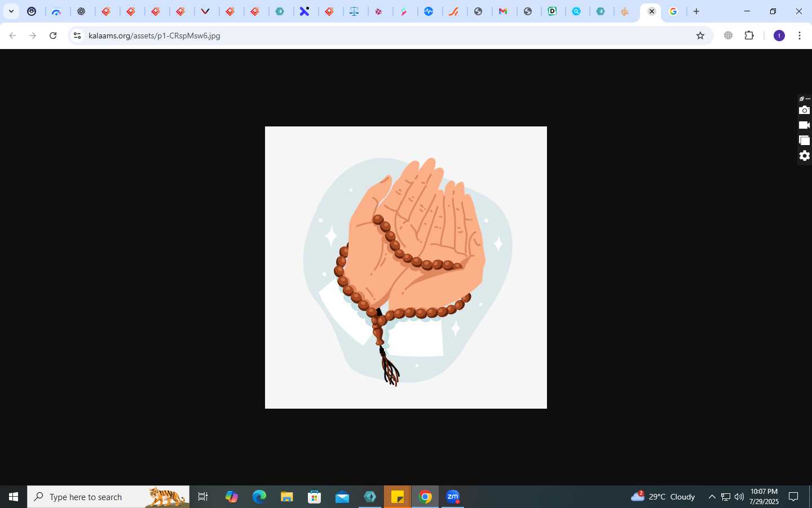Open the yellow Sticky Notes taskbar app
This screenshot has width=812, height=508.
(x=398, y=497)
